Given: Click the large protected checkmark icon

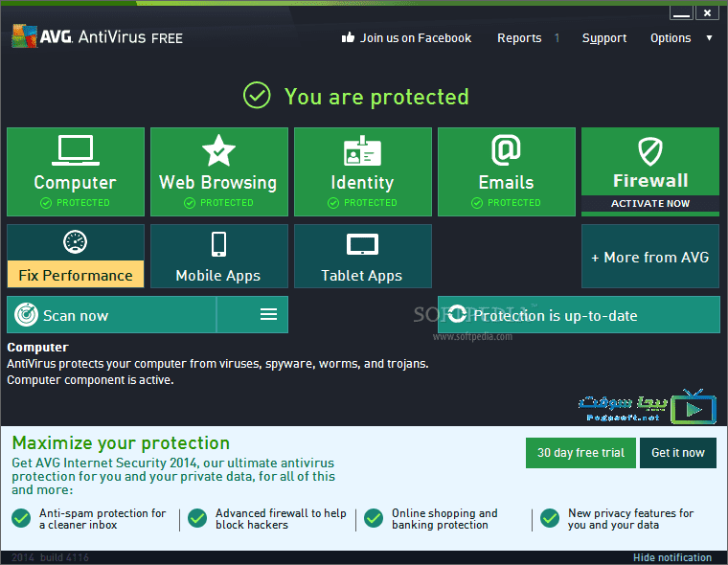Looking at the screenshot, I should click(x=257, y=95).
